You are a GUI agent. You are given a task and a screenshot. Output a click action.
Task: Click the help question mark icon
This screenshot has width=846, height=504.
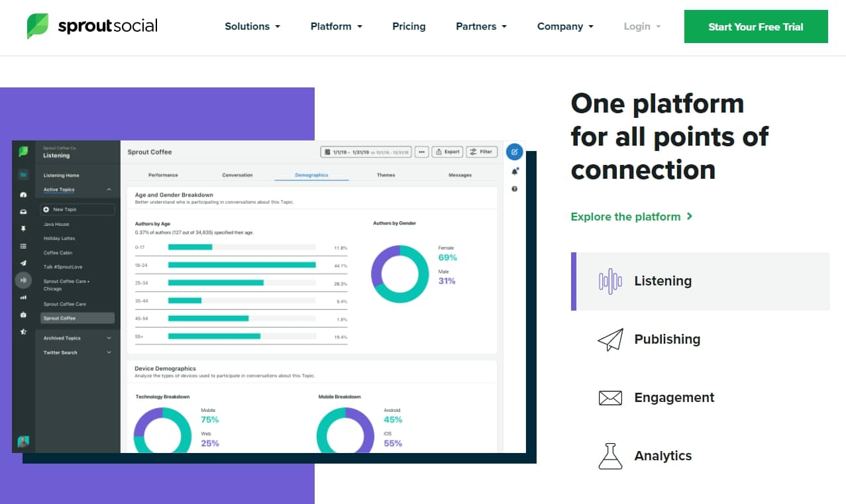pyautogui.click(x=515, y=189)
